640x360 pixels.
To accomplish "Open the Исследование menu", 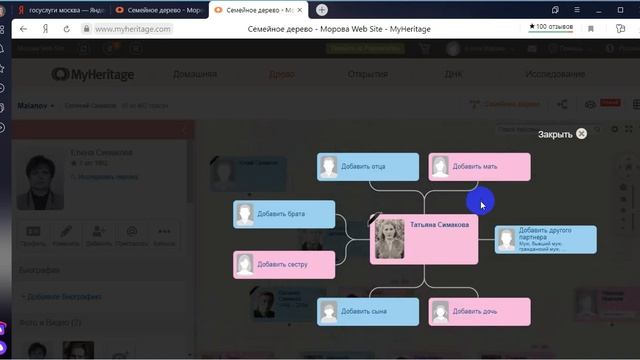I will (x=555, y=74).
